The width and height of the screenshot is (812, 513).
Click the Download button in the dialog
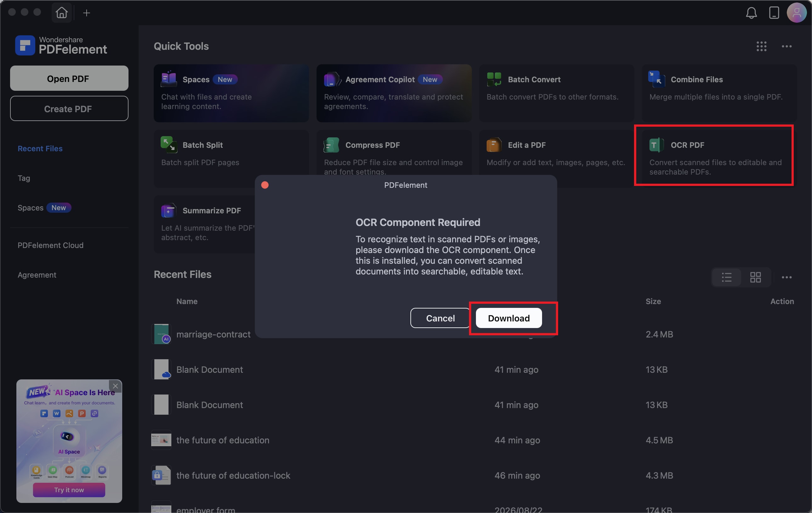(x=508, y=318)
